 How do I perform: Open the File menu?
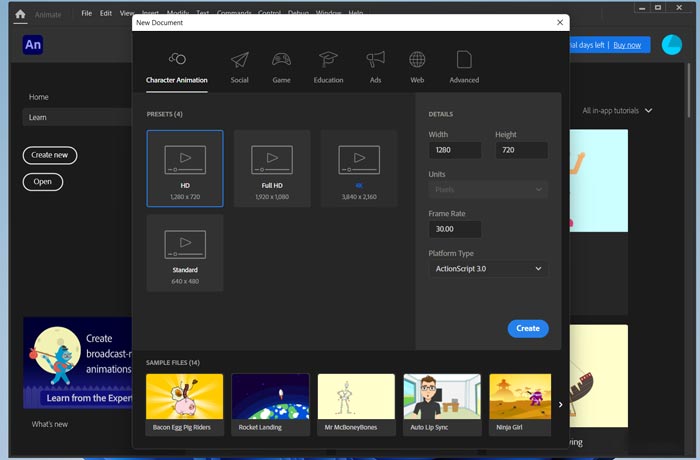(87, 13)
